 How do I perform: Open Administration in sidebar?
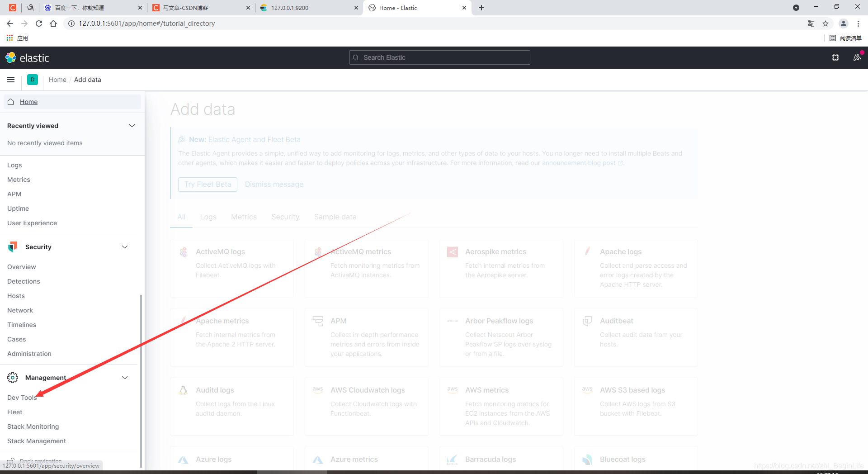[29, 354]
